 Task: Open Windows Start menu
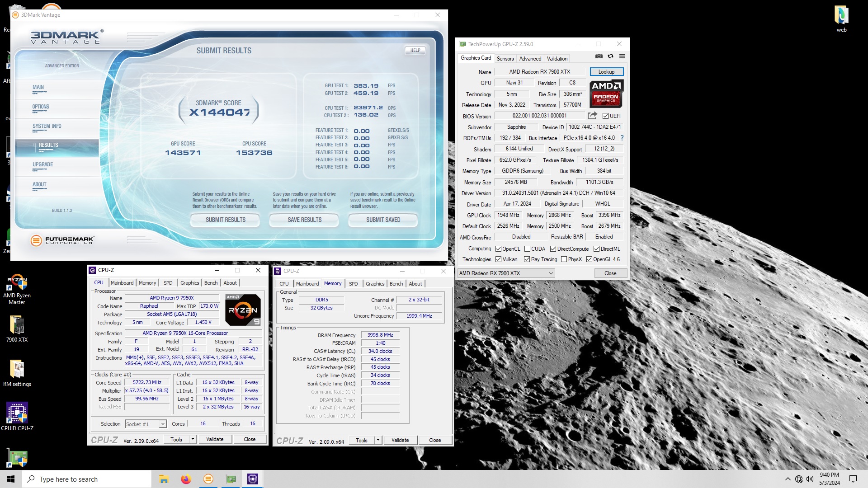tap(11, 479)
